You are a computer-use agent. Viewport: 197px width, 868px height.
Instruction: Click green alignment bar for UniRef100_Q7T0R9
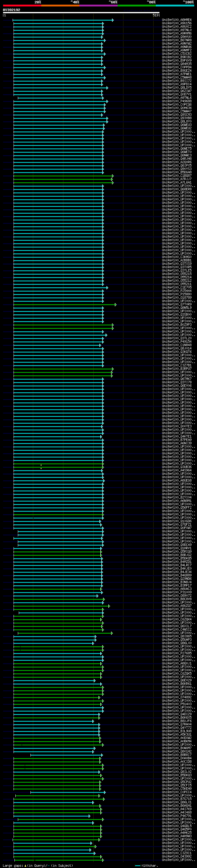pyautogui.click(x=65, y=305)
